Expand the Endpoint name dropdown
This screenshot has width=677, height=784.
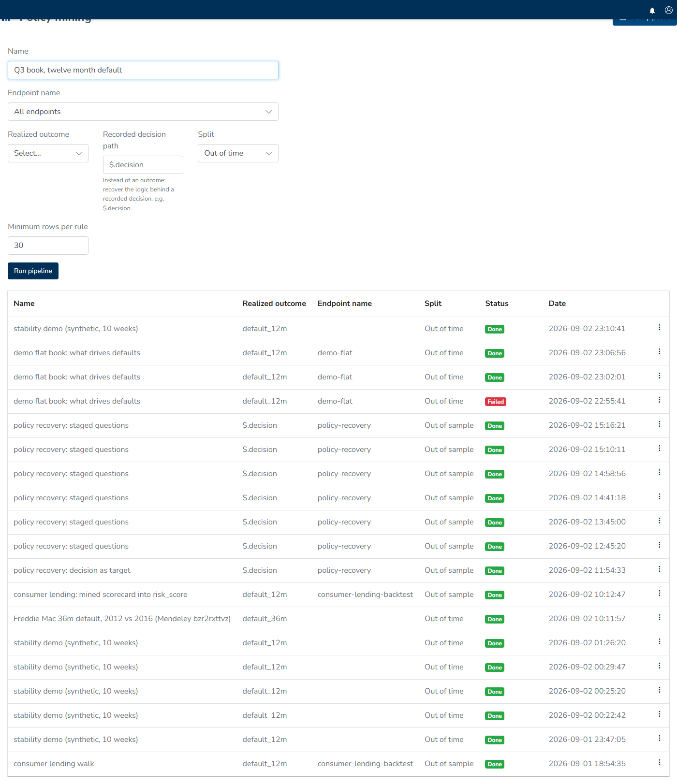(x=143, y=112)
